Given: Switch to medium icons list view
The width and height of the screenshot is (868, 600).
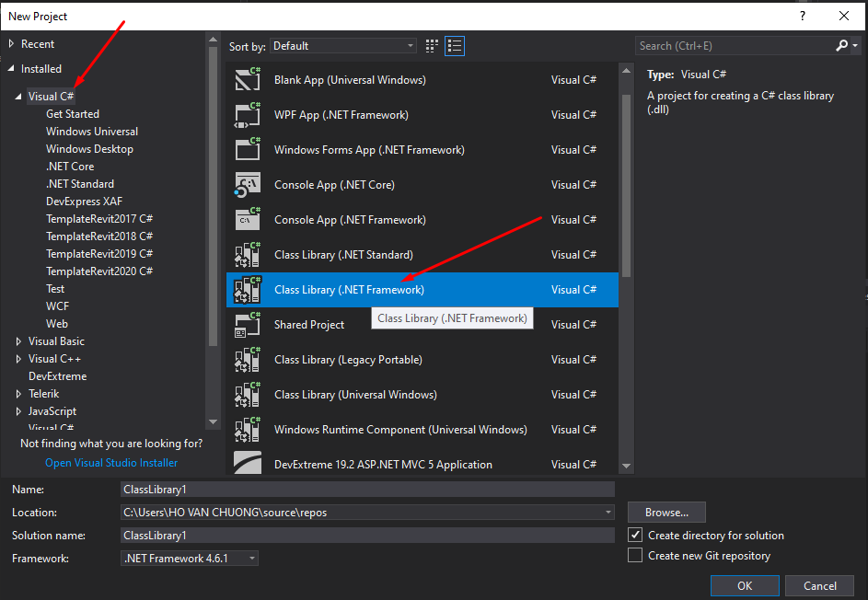Looking at the screenshot, I should (x=455, y=46).
